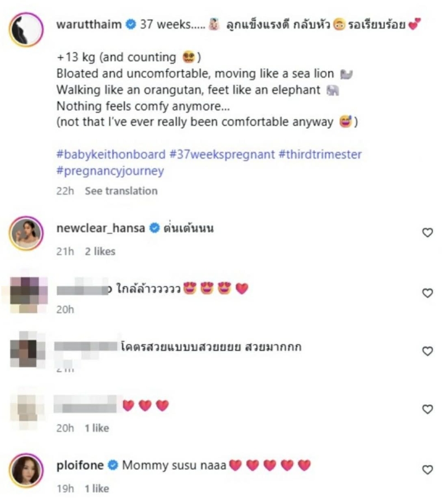The image size is (448, 501).
Task: Like the comment with three red hearts
Action: pyautogui.click(x=427, y=409)
